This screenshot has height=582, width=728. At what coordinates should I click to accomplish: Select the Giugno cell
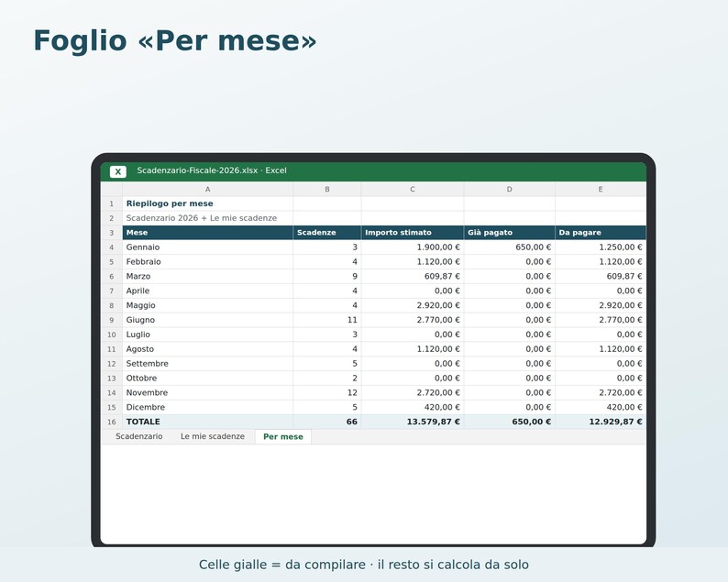tap(207, 320)
